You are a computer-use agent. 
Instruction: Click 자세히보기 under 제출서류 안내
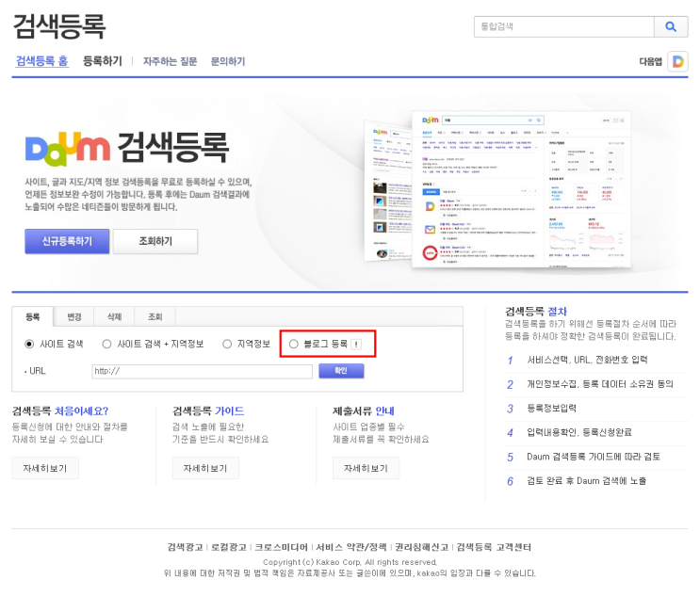[x=366, y=468]
